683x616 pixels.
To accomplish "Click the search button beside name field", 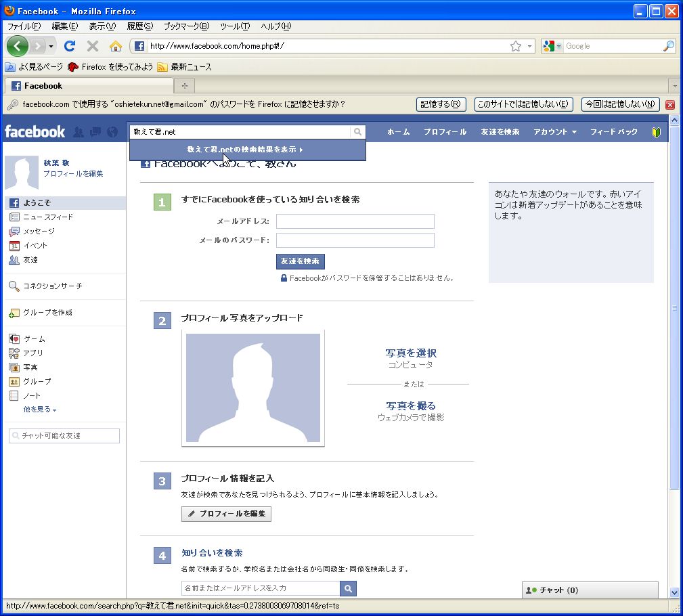I will click(348, 588).
